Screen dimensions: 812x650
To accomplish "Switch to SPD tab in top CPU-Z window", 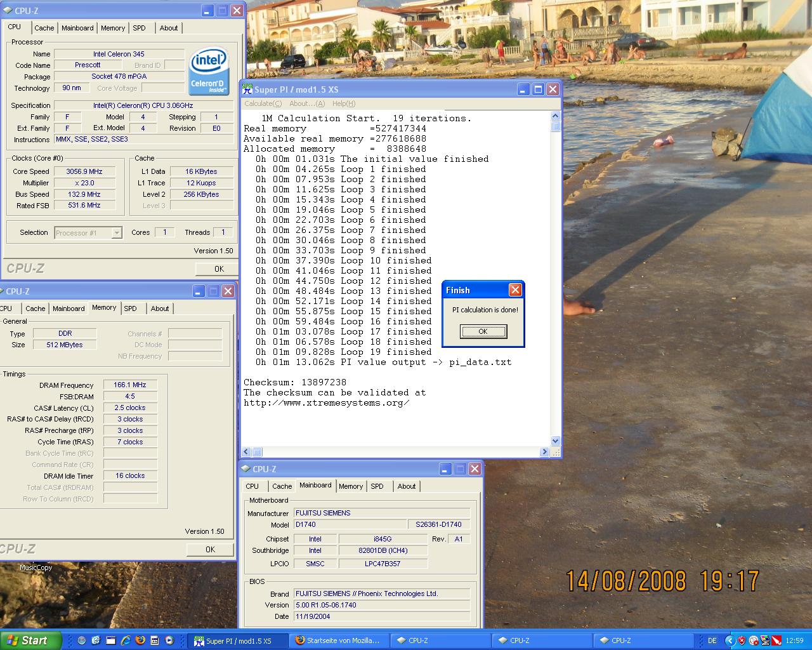I will click(x=139, y=28).
